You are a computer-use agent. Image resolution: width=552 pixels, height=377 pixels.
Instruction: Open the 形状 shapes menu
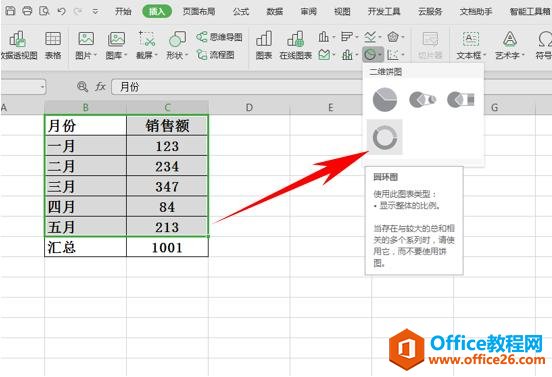pyautogui.click(x=177, y=45)
